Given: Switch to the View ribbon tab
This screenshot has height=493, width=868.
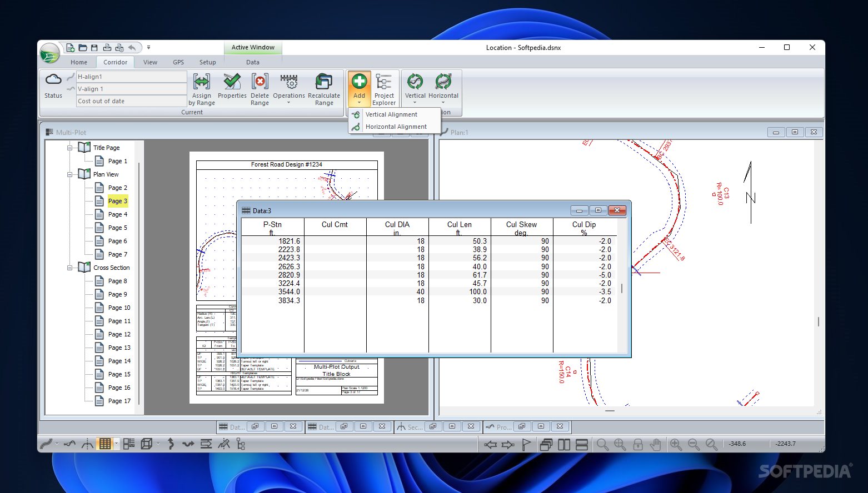Looking at the screenshot, I should pos(150,62).
